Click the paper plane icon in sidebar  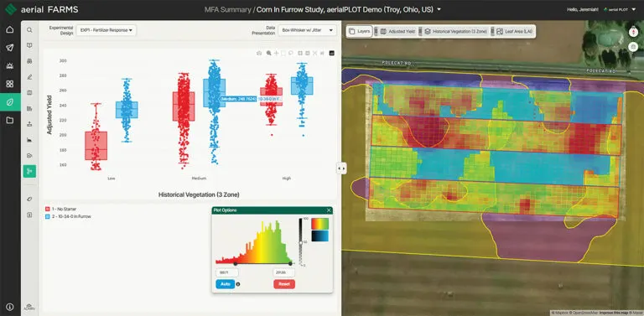(10, 48)
